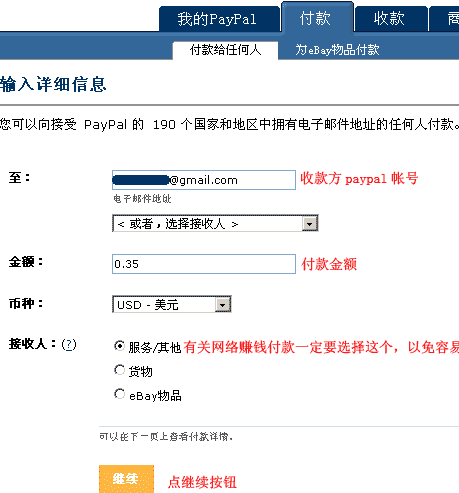Expand the 或者，选择接收人 dropdown

pyautogui.click(x=215, y=223)
